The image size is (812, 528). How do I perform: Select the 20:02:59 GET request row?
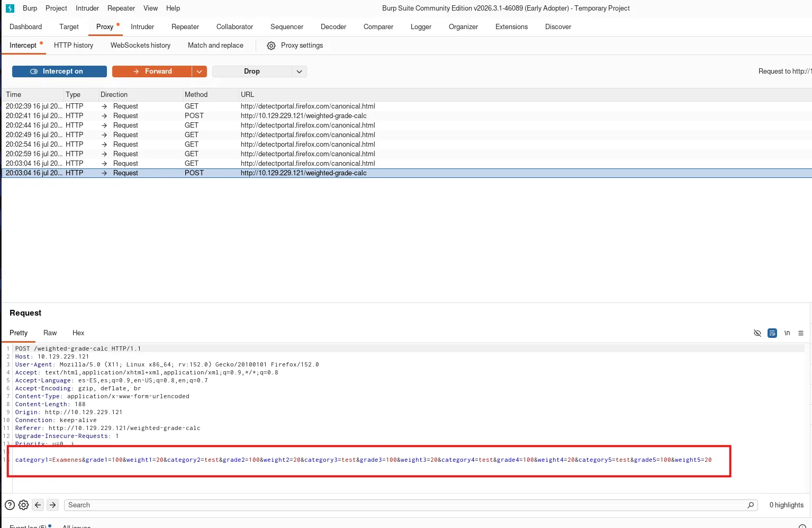tap(407, 154)
